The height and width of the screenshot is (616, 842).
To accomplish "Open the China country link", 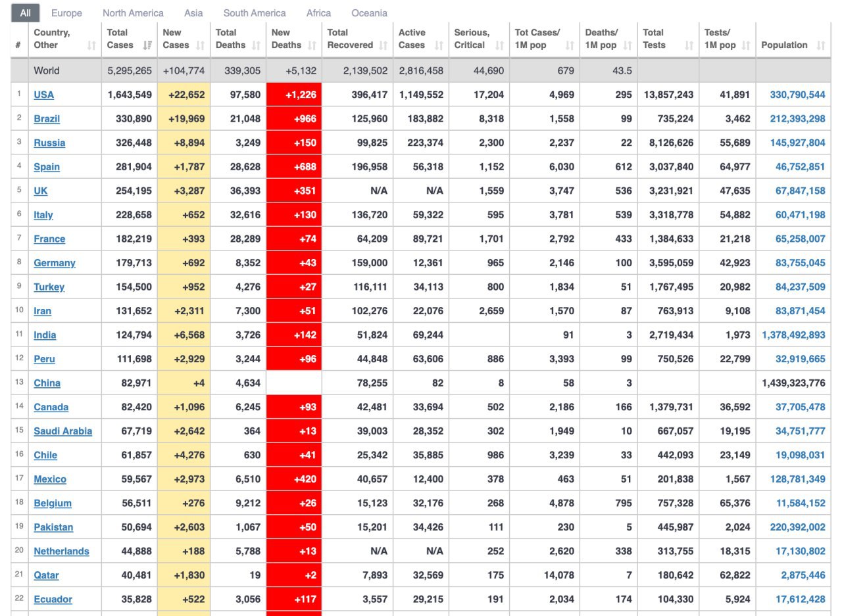I will tap(47, 383).
